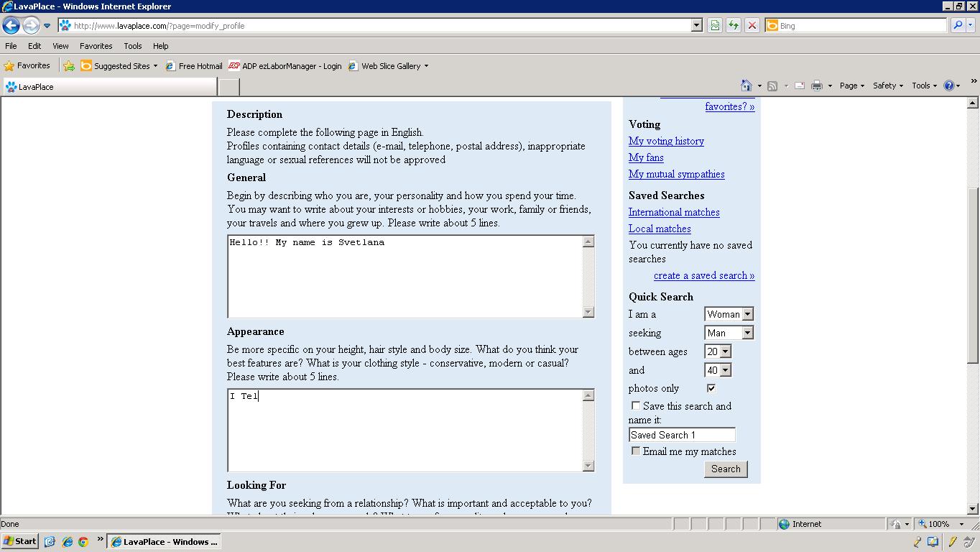Open a new blank tab
980x552 pixels.
[228, 87]
